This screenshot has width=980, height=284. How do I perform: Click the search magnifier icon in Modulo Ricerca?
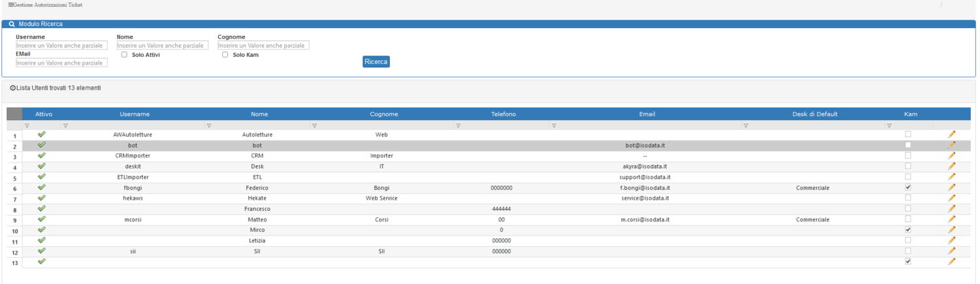(x=12, y=24)
